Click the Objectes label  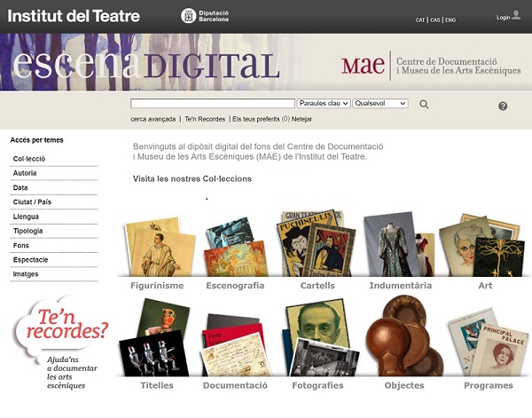[404, 385]
